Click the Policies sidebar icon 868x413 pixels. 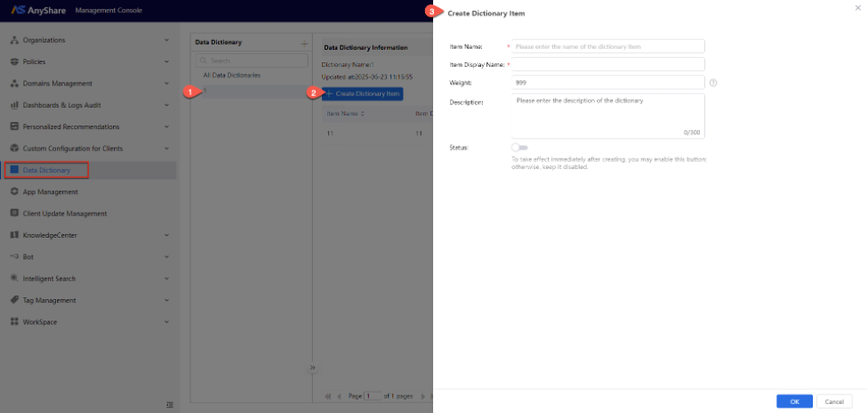tap(15, 61)
